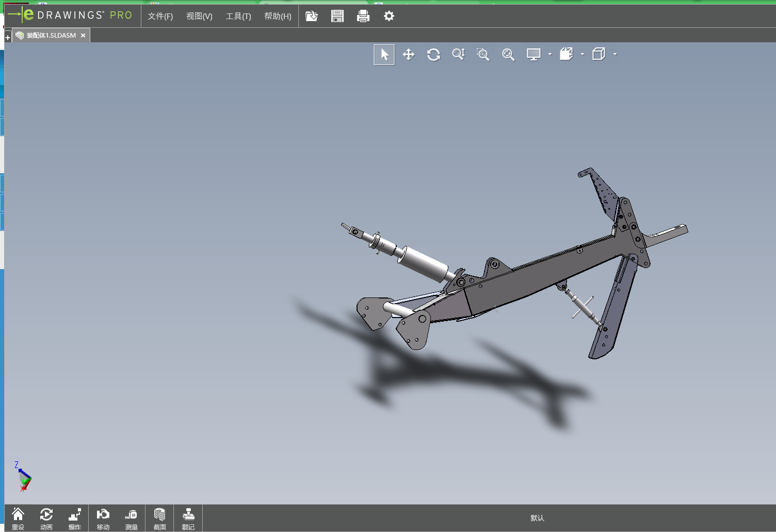Screen dimensions: 776x532
Task: Click the 默认 configuration label in status bar
Action: (537, 518)
